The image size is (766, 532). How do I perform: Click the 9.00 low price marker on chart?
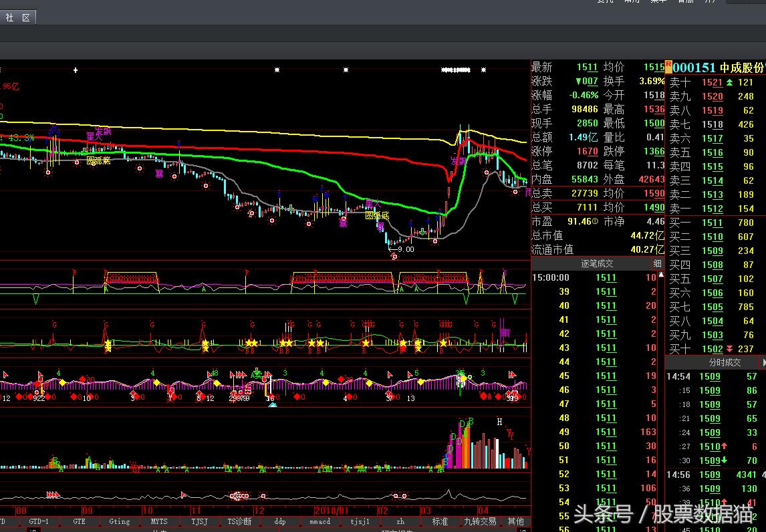[x=405, y=249]
